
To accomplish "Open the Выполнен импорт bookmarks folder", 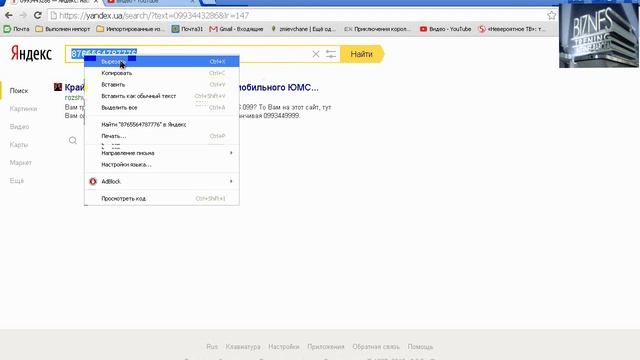I will coord(63,29).
